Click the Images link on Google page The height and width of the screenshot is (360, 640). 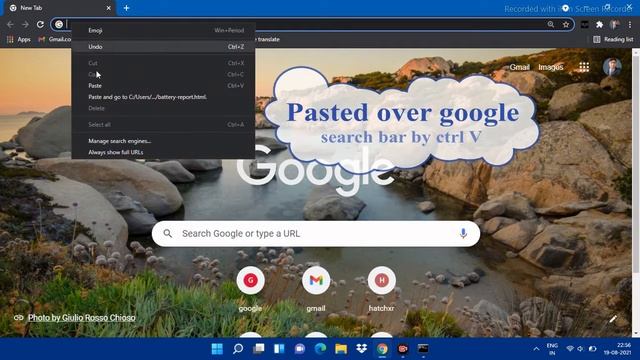[551, 67]
